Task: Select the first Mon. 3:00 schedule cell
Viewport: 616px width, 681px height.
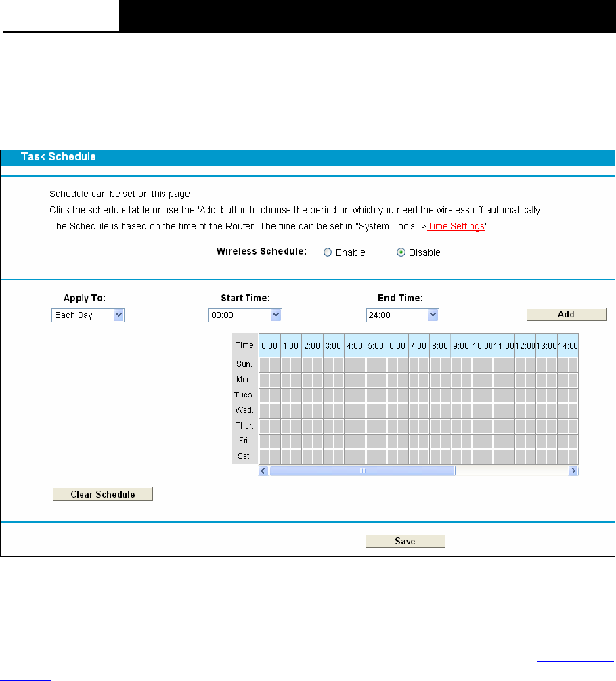Action: pos(328,380)
